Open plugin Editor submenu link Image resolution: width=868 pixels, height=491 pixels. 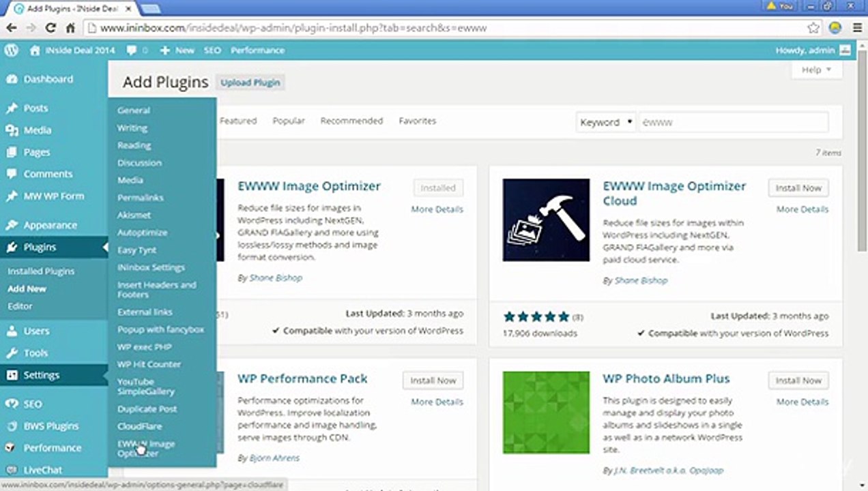pos(20,306)
